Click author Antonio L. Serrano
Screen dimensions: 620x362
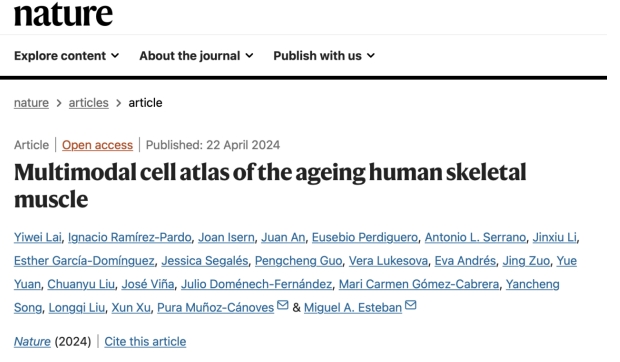pyautogui.click(x=475, y=237)
